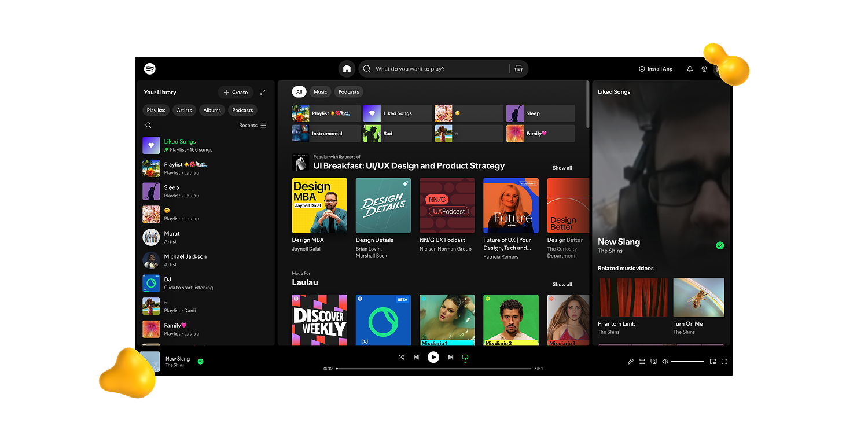868x434 pixels.
Task: Click the search magnifier in top bar
Action: pos(367,69)
